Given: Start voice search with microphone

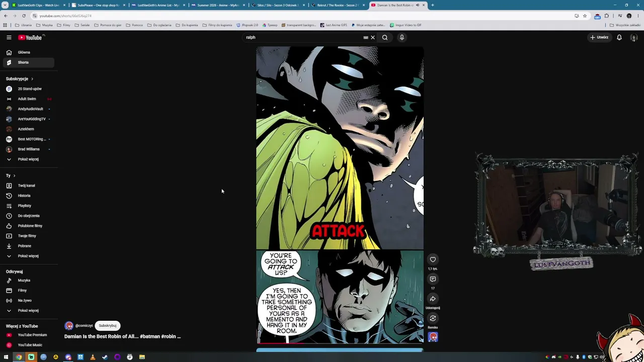Looking at the screenshot, I should pyautogui.click(x=402, y=37).
